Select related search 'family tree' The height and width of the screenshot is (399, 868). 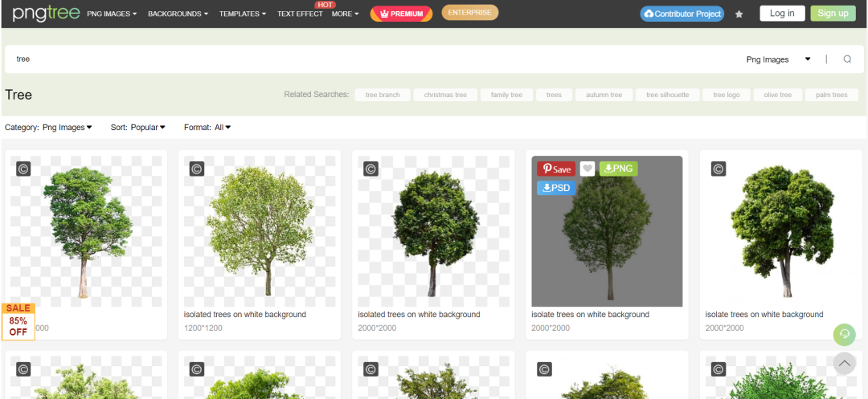pos(506,95)
